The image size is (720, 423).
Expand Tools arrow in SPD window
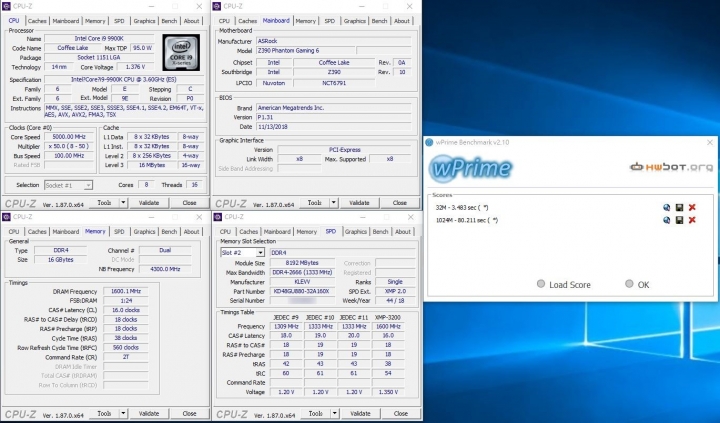(x=334, y=413)
